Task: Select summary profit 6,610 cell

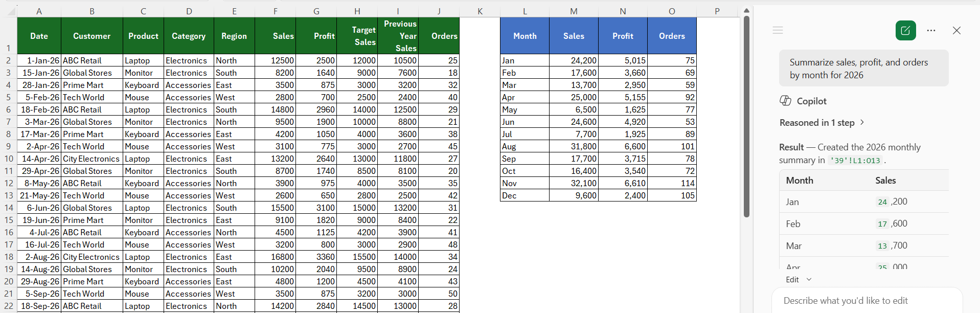Action: [623, 183]
